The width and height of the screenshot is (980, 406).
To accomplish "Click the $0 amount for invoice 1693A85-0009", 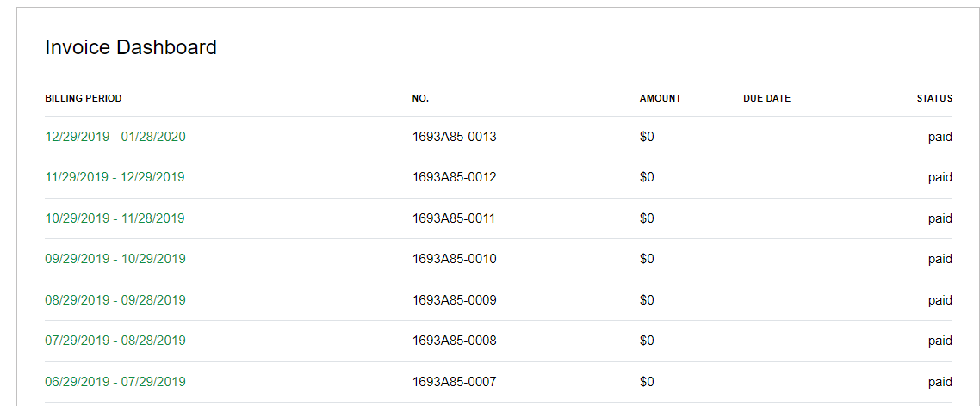I will pyautogui.click(x=647, y=300).
